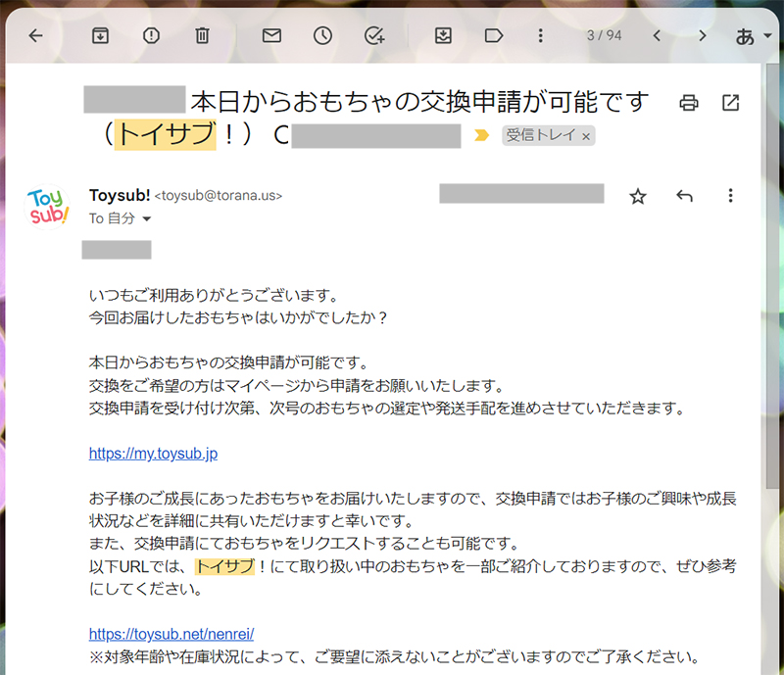Screen dimensions: 784x675
Task: Star this Toysub message
Action: (x=638, y=196)
